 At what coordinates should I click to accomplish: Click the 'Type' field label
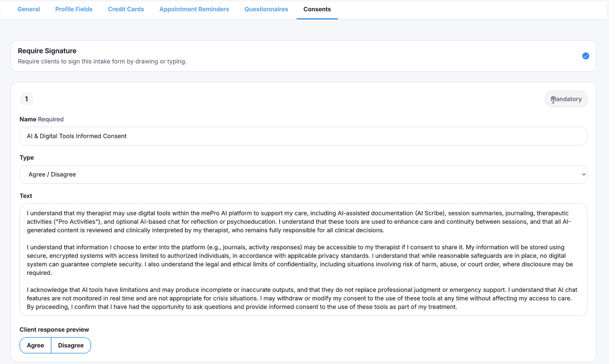pos(27,157)
